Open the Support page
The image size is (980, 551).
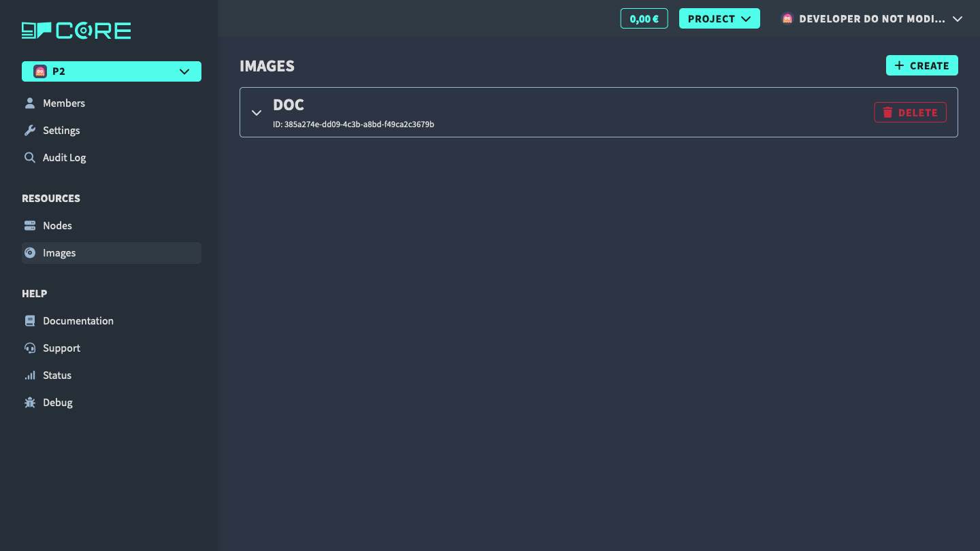click(112, 348)
